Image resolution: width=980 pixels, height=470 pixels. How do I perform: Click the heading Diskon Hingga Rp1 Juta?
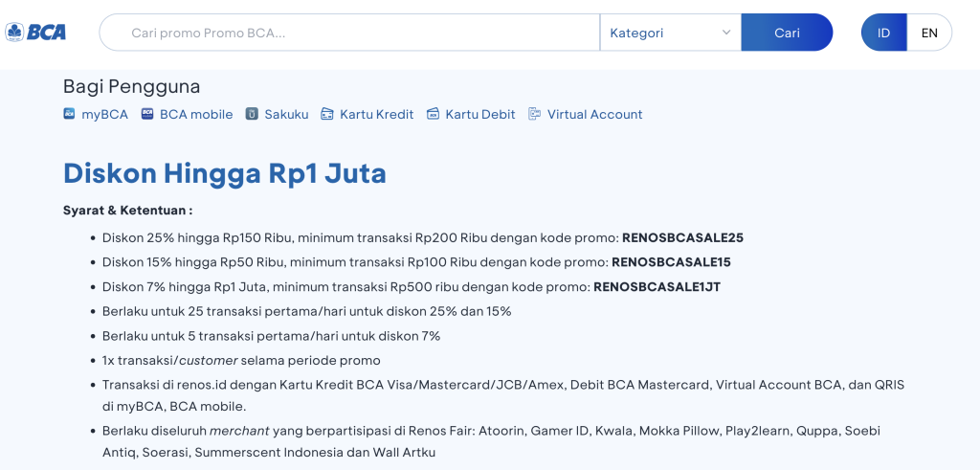(224, 173)
